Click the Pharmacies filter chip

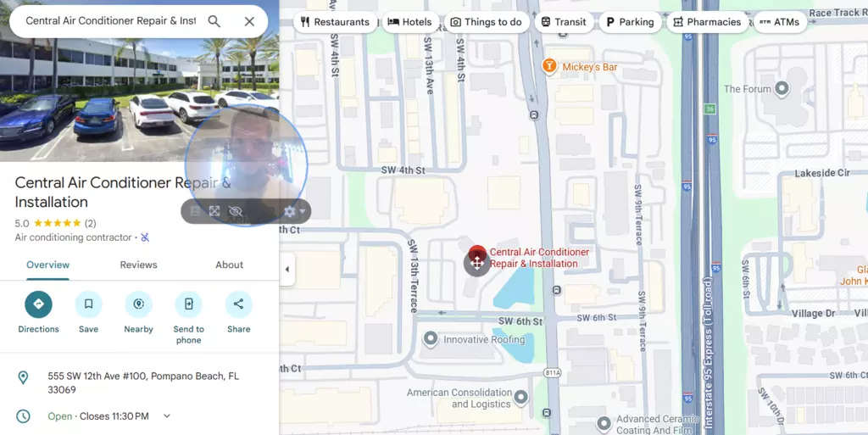point(707,22)
